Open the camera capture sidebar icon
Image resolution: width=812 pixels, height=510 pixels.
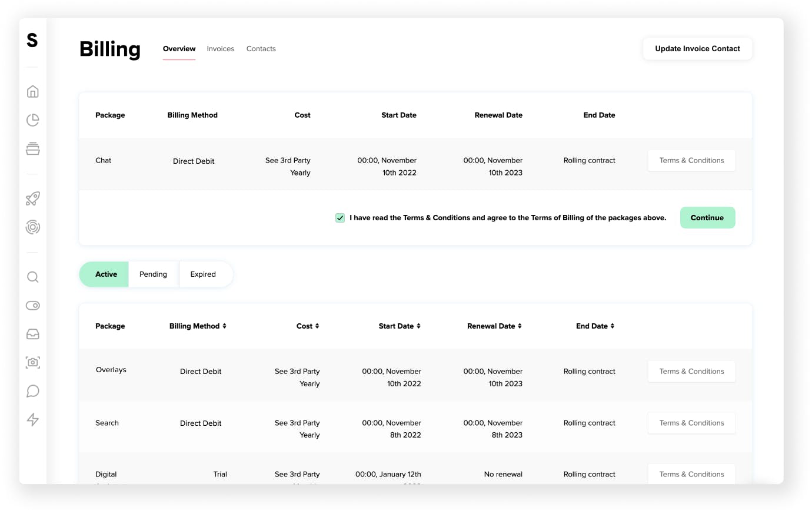pos(33,362)
